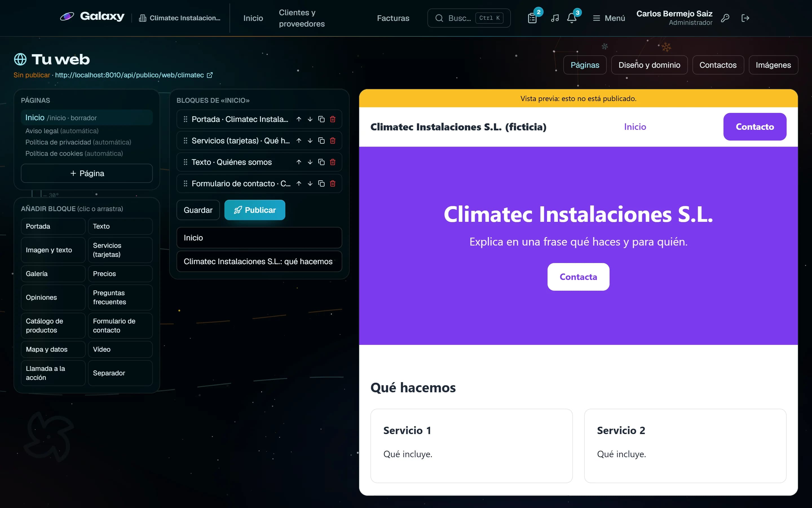812x508 pixels.
Task: Click the purple Contacto preview button
Action: 754,127
